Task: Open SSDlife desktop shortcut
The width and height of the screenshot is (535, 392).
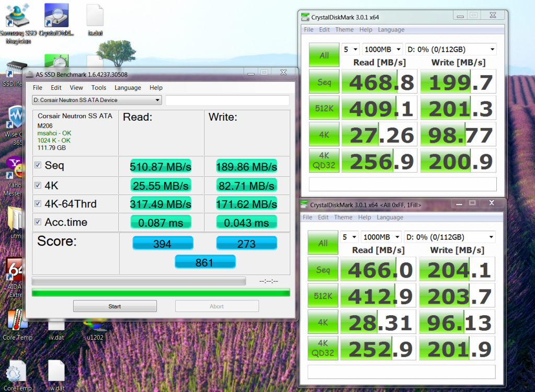Action: click(x=13, y=73)
